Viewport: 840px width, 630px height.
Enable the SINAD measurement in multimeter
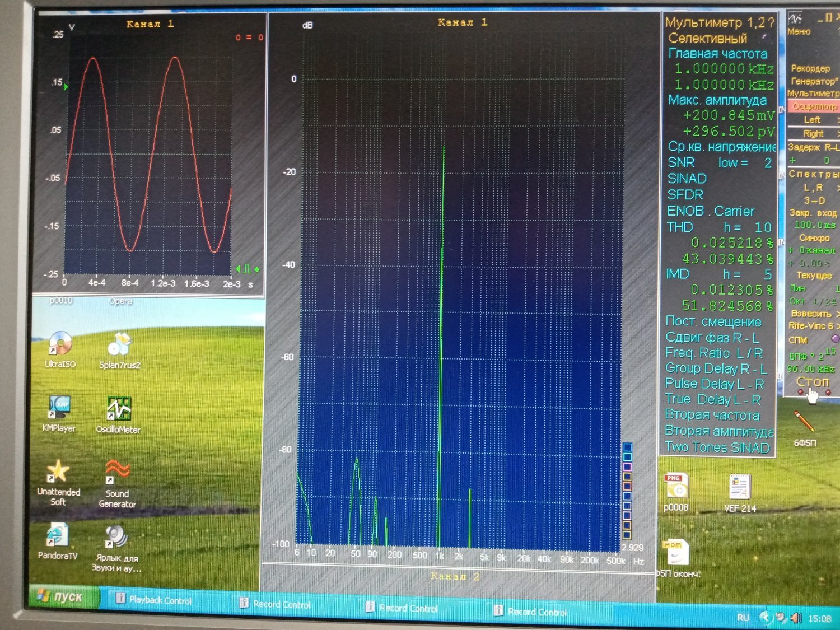click(x=687, y=179)
